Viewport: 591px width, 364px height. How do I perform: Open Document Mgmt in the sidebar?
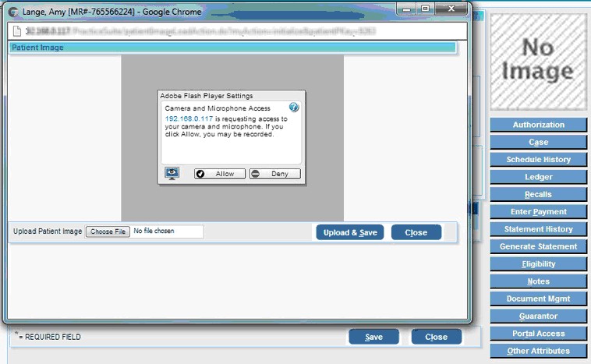pyautogui.click(x=538, y=299)
